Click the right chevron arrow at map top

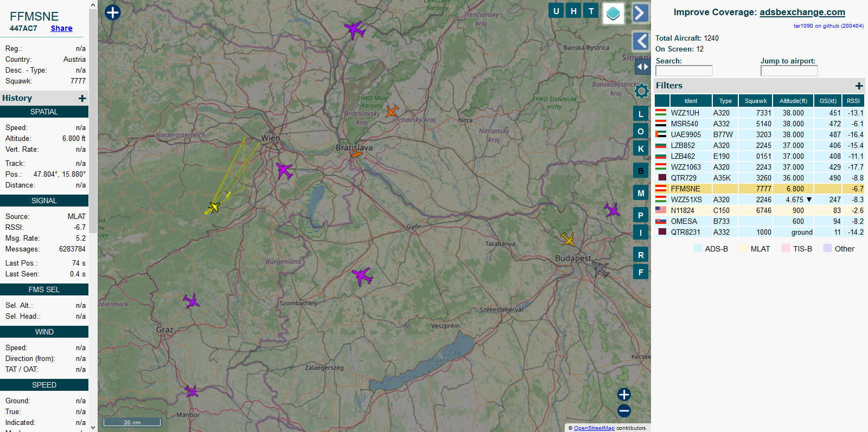[x=641, y=13]
